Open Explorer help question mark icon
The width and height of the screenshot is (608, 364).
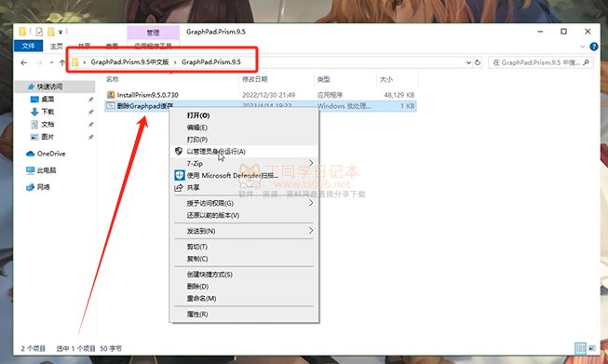[x=594, y=47]
